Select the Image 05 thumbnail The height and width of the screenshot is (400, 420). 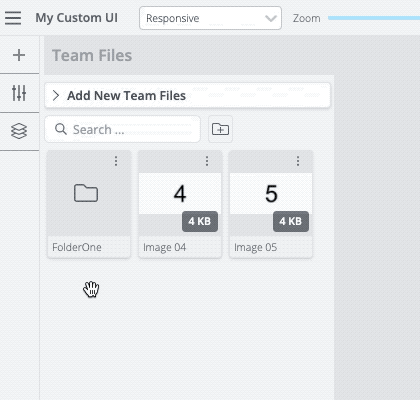pos(271,193)
